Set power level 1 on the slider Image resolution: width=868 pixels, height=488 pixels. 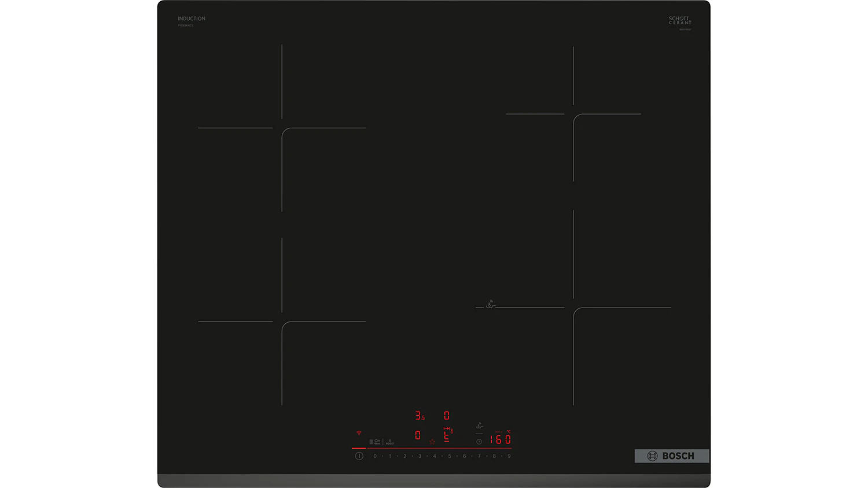390,456
